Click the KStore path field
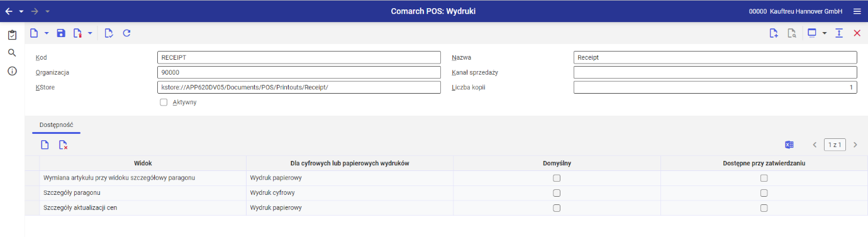Screen dimensions: 868x237 point(299,87)
